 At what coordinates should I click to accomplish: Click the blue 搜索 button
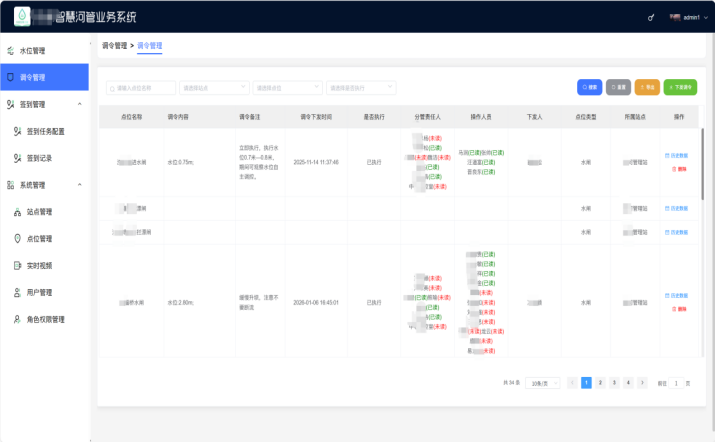click(589, 88)
